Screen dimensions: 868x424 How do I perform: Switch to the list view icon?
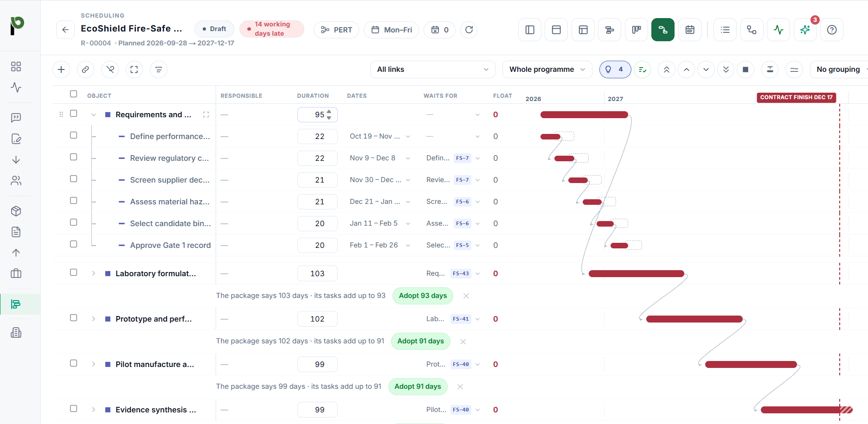click(725, 30)
